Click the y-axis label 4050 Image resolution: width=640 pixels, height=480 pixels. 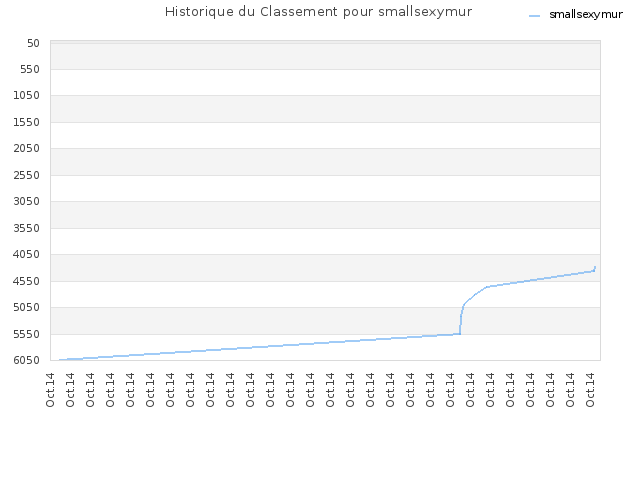[x=27, y=254]
